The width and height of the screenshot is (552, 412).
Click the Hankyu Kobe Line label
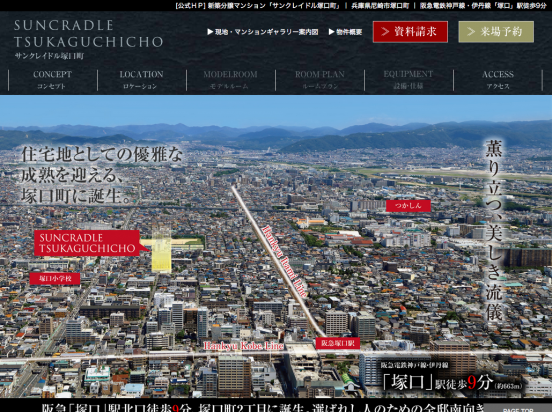coord(244,346)
